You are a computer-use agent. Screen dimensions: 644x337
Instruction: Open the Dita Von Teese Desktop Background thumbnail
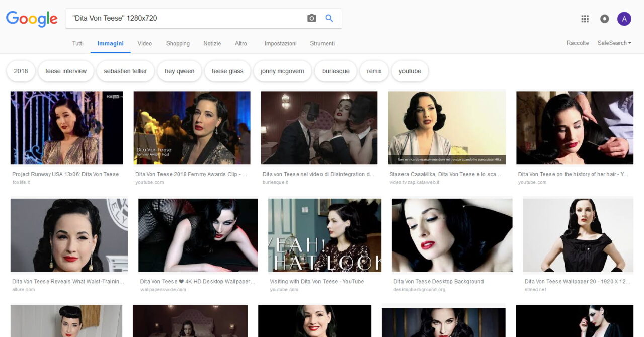pyautogui.click(x=452, y=235)
